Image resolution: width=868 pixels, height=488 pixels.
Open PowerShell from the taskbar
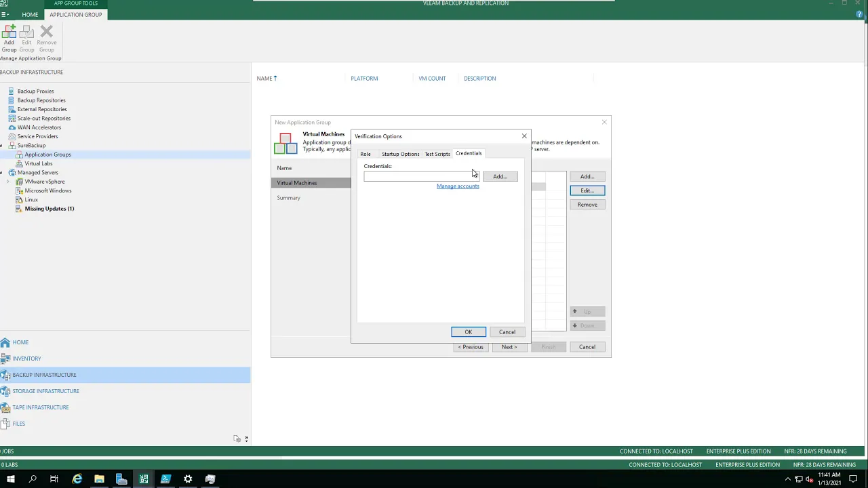[165, 479]
